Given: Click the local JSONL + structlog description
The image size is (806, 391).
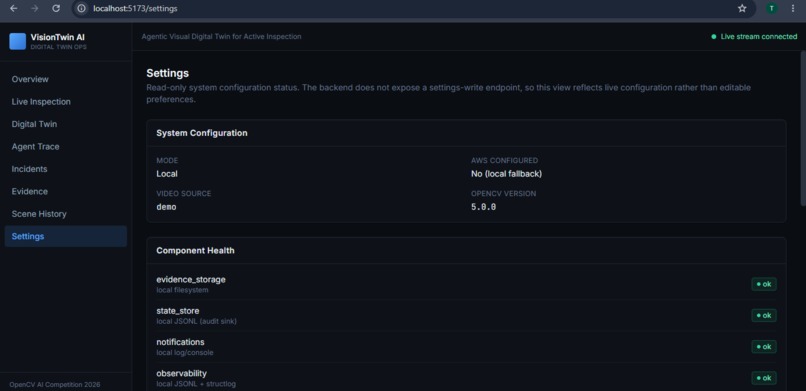Looking at the screenshot, I should (196, 384).
